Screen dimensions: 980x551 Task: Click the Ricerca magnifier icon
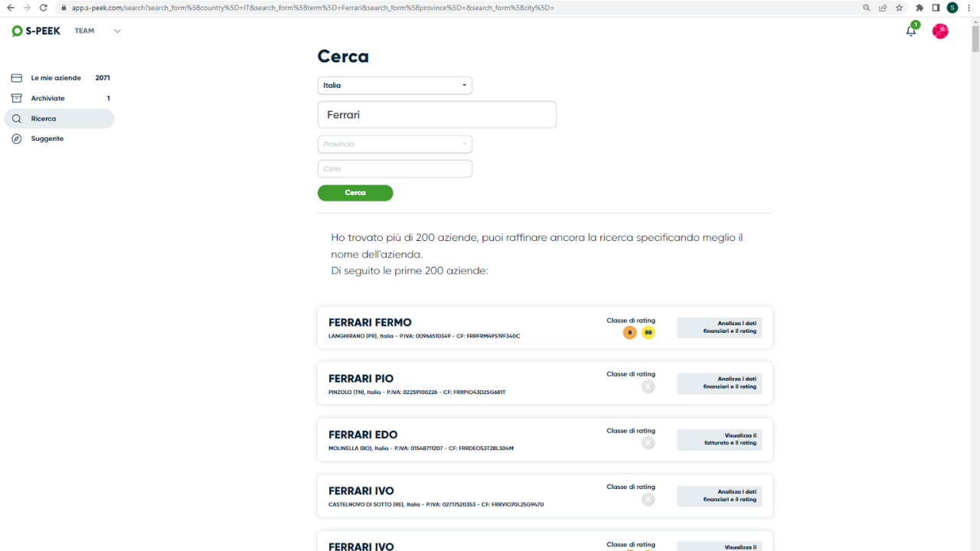tap(17, 119)
